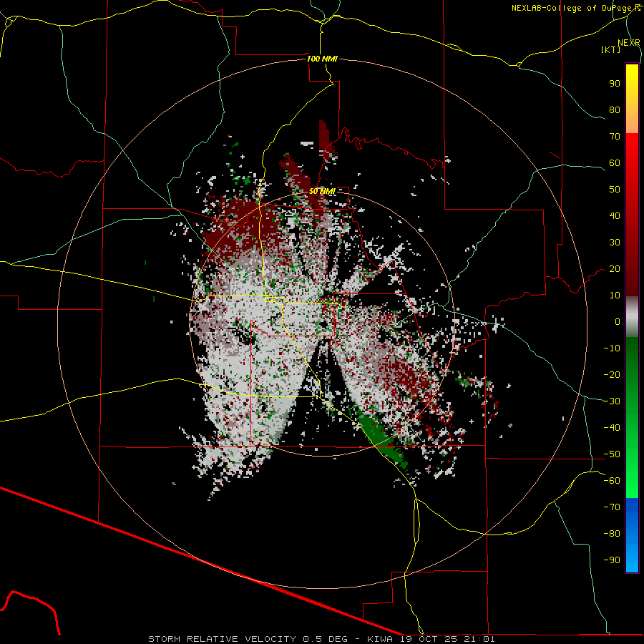Select the 50 label on the velocity scale
644x644 pixels.
point(615,190)
